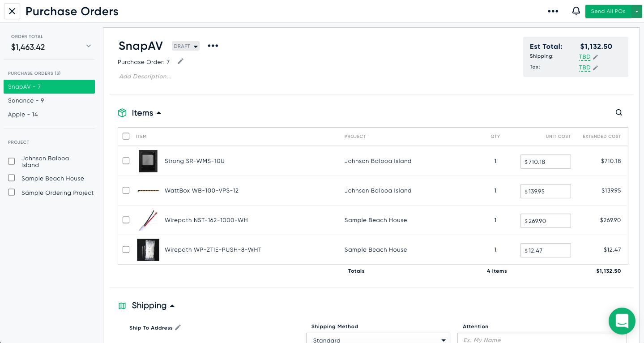Image resolution: width=644 pixels, height=343 pixels.
Task: Collapse the Shipping section
Action: tap(172, 306)
